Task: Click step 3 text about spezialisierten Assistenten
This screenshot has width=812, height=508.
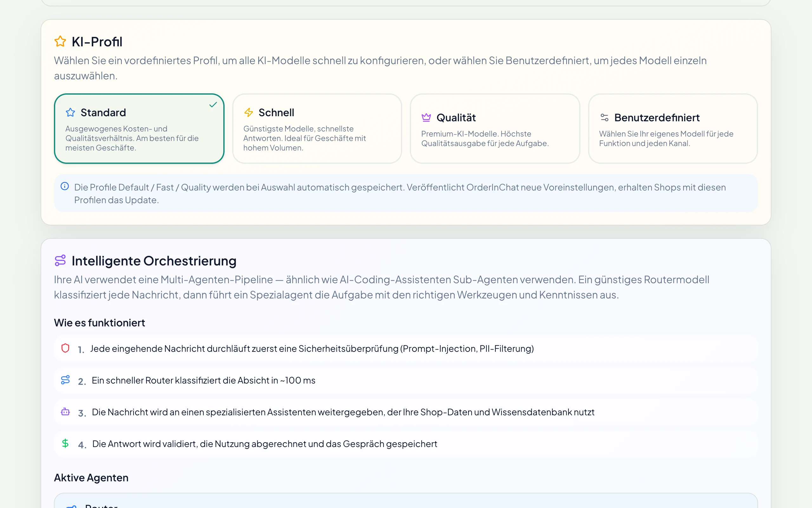Action: 343,412
